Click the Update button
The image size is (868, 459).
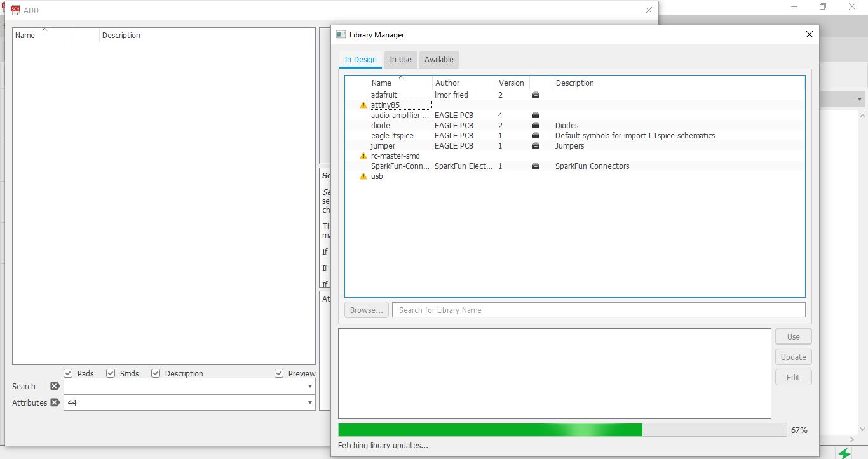click(x=793, y=357)
